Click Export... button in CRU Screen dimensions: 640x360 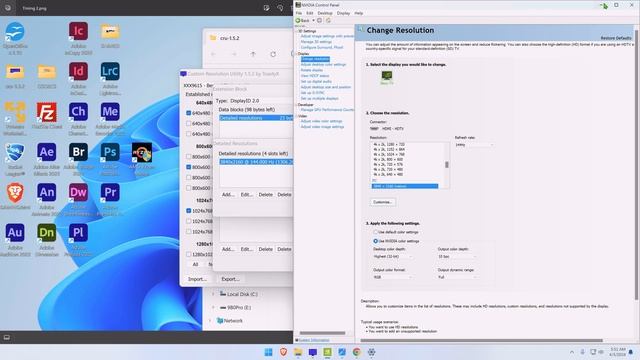[231, 279]
